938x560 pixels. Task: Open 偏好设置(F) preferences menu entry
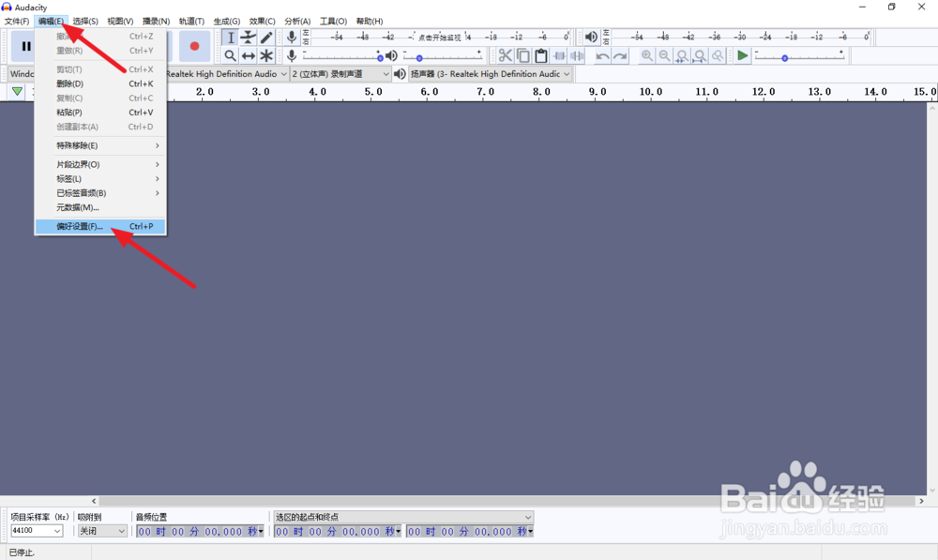pos(100,226)
